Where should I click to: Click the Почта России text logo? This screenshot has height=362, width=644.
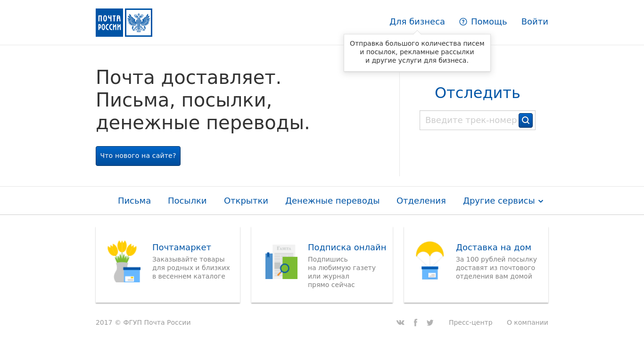click(109, 23)
